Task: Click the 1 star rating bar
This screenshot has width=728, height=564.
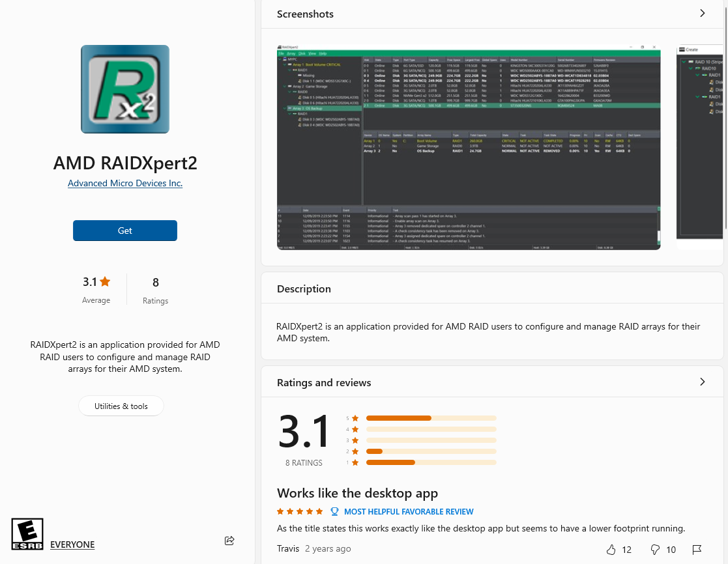Action: tap(431, 462)
